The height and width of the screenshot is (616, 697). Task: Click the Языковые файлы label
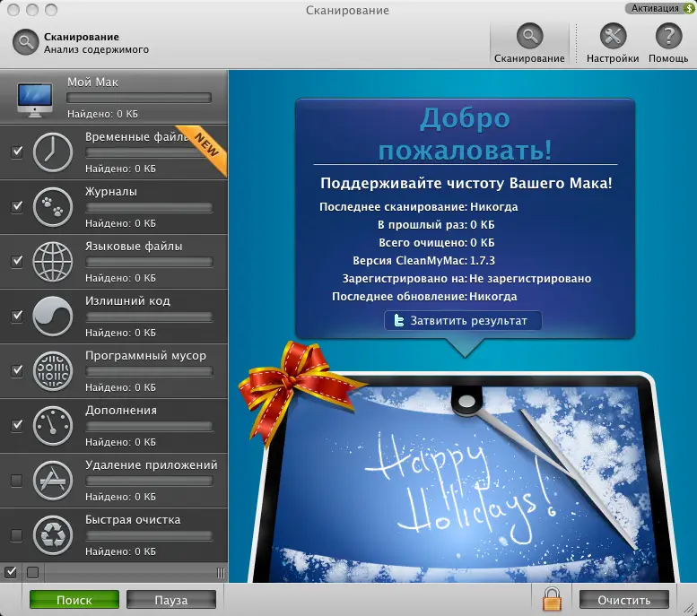pyautogui.click(x=134, y=247)
